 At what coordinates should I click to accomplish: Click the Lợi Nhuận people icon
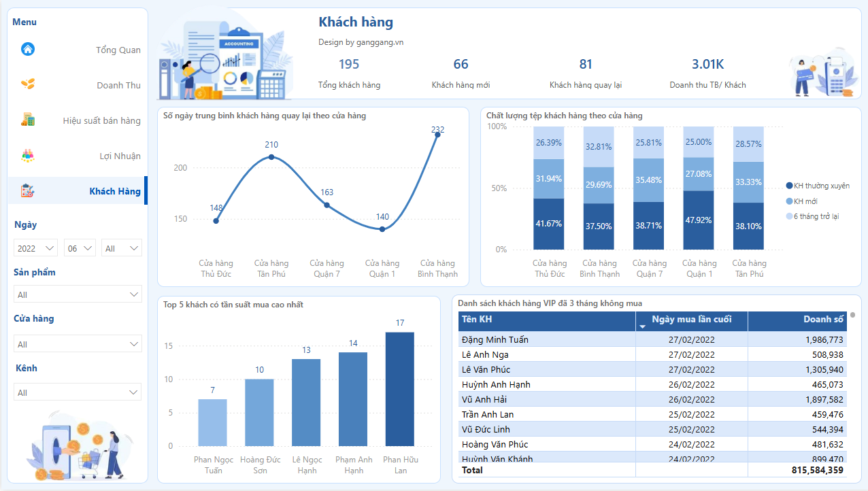pos(28,156)
